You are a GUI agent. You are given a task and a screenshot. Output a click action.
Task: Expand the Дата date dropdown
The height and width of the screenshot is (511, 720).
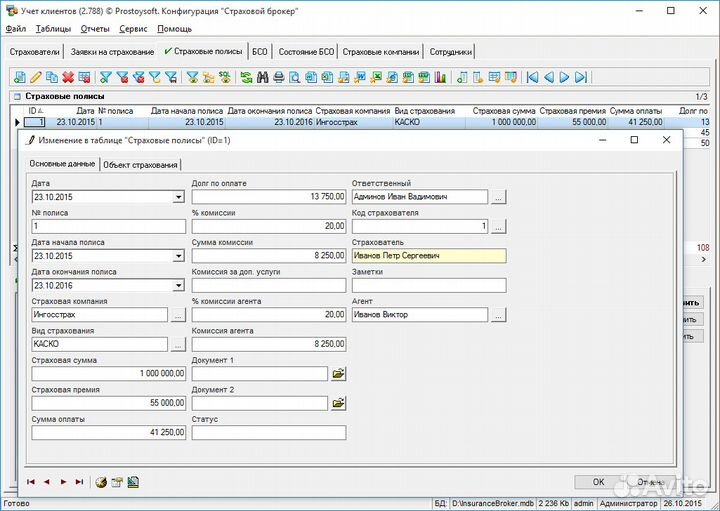point(178,198)
